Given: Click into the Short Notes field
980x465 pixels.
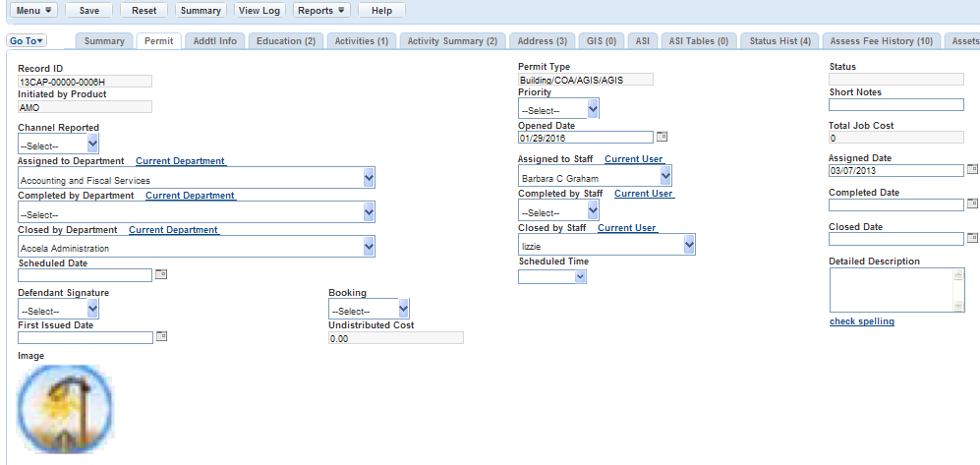Looking at the screenshot, I should (x=895, y=105).
